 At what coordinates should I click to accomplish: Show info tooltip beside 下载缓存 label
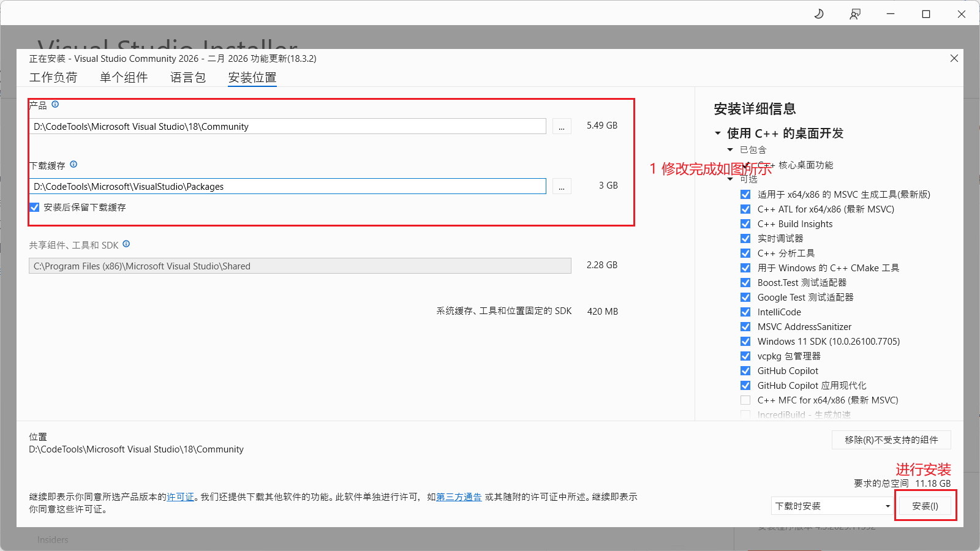click(73, 165)
